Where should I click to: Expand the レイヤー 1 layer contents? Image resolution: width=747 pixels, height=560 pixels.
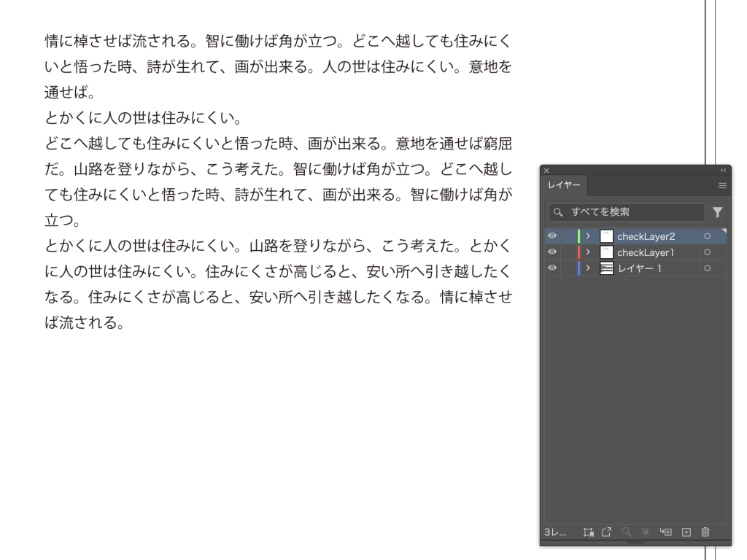[589, 268]
